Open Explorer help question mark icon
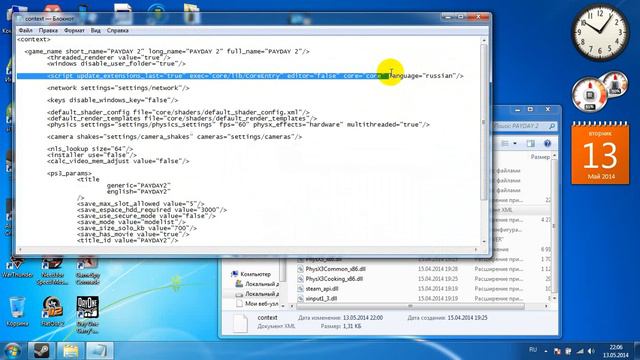The width and height of the screenshot is (640, 360). tap(547, 144)
